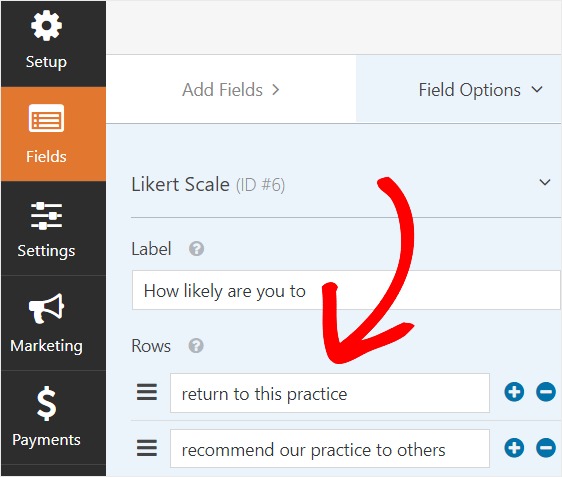Add a row after 'return to this practice'
The width and height of the screenshot is (562, 477).
[x=514, y=392]
